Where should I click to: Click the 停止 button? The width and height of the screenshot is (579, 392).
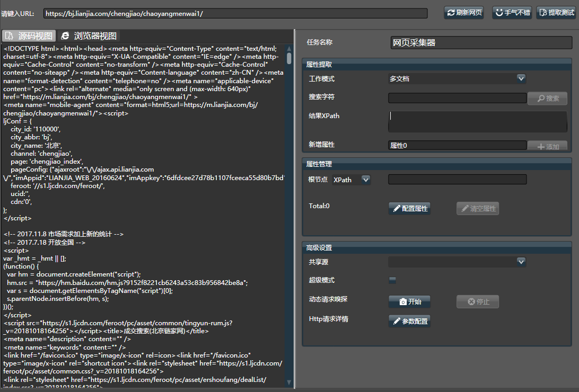(478, 301)
